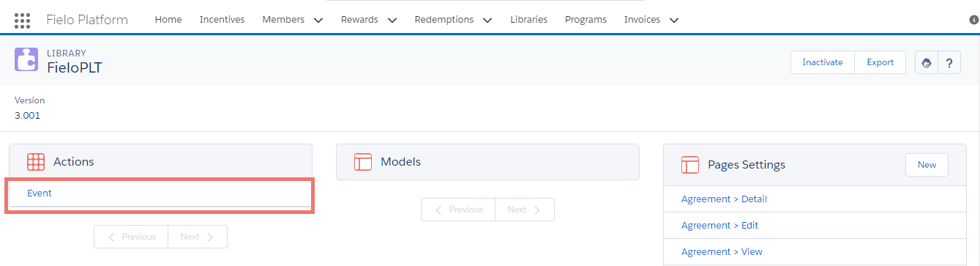The image size is (980, 266).
Task: Expand the Rewards menu chevron
Action: pyautogui.click(x=392, y=21)
